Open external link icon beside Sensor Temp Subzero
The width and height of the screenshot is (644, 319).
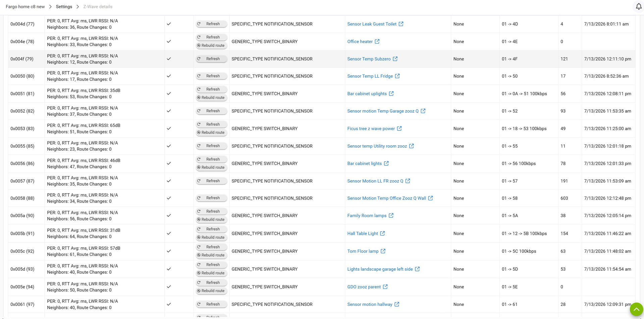tap(395, 59)
